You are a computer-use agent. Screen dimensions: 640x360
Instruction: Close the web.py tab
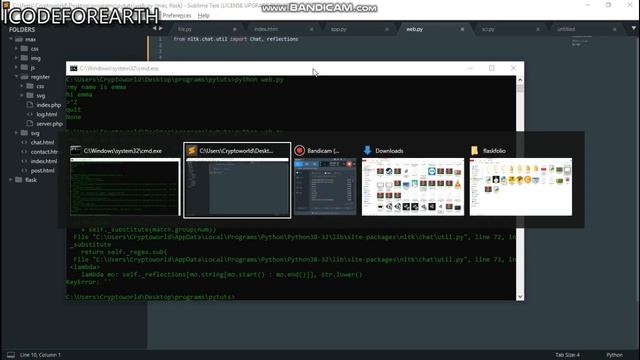[462, 29]
